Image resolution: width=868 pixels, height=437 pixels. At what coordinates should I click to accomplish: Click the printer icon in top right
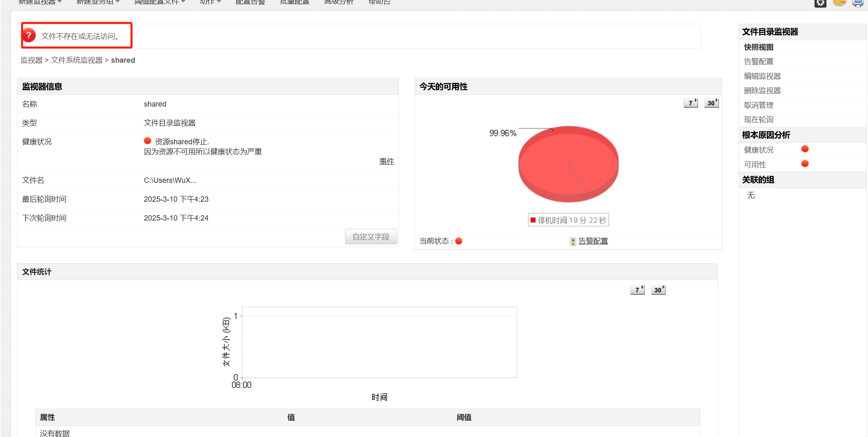858,3
